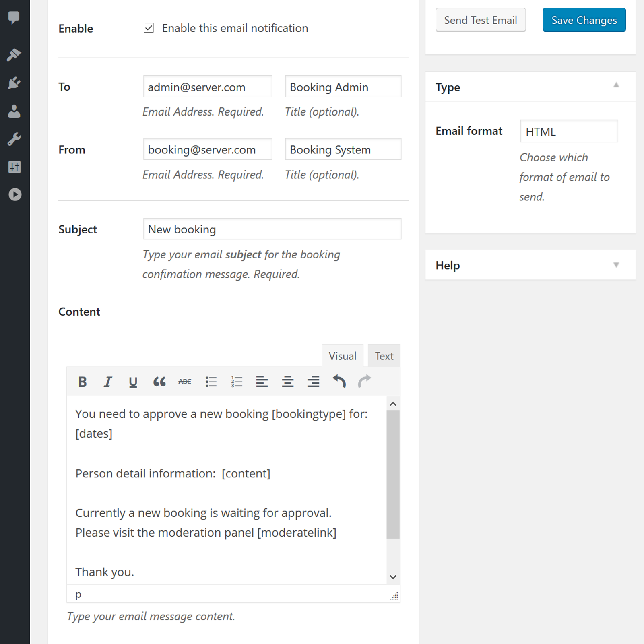Expand the Help panel

616,265
